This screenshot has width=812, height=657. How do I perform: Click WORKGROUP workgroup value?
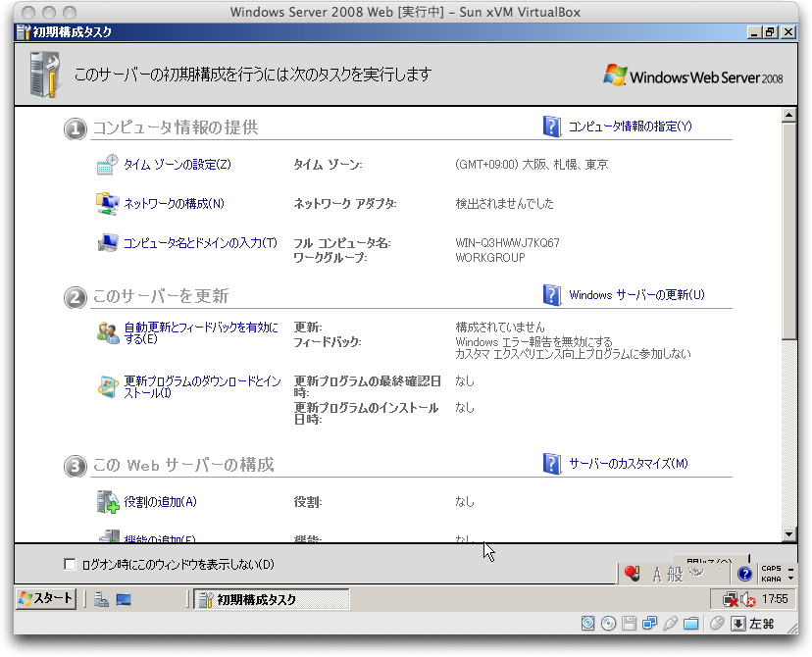coord(490,257)
